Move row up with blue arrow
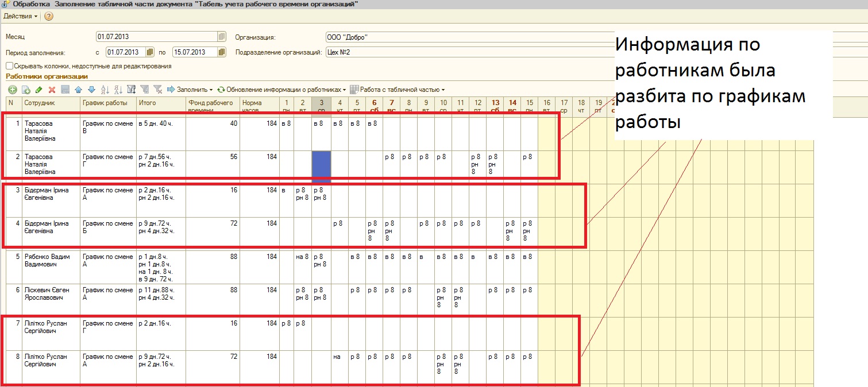The height and width of the screenshot is (387, 868). pos(78,90)
